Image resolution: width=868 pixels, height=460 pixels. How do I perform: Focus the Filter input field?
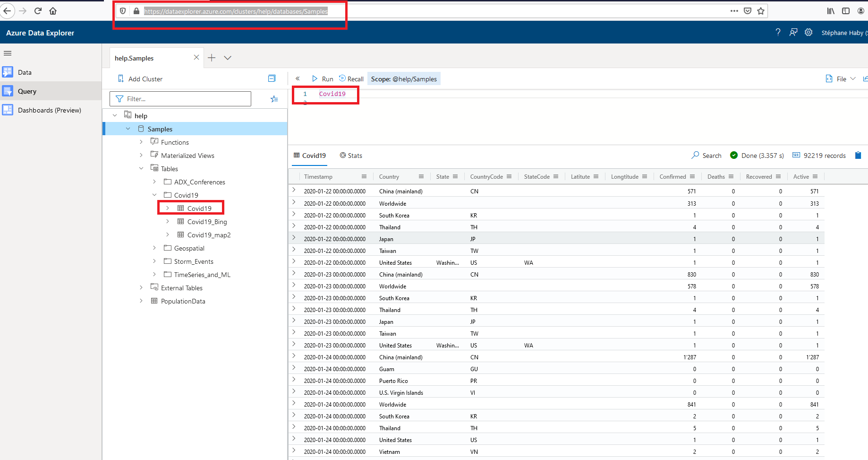pos(180,99)
